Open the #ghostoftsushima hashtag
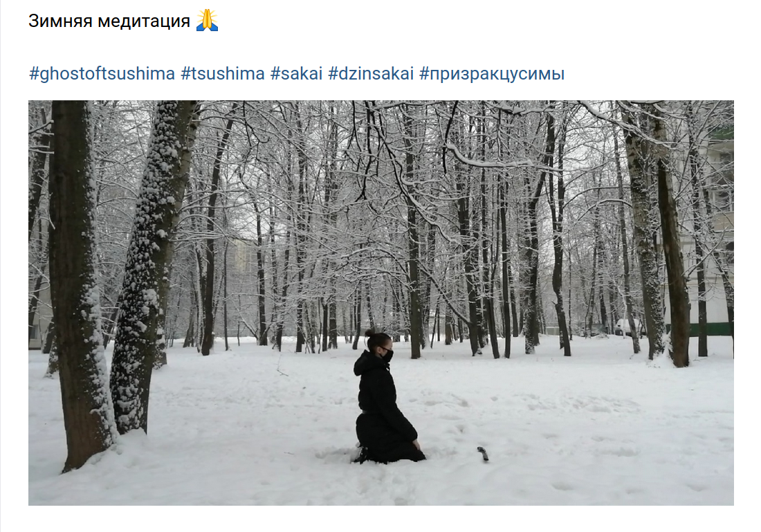 102,74
